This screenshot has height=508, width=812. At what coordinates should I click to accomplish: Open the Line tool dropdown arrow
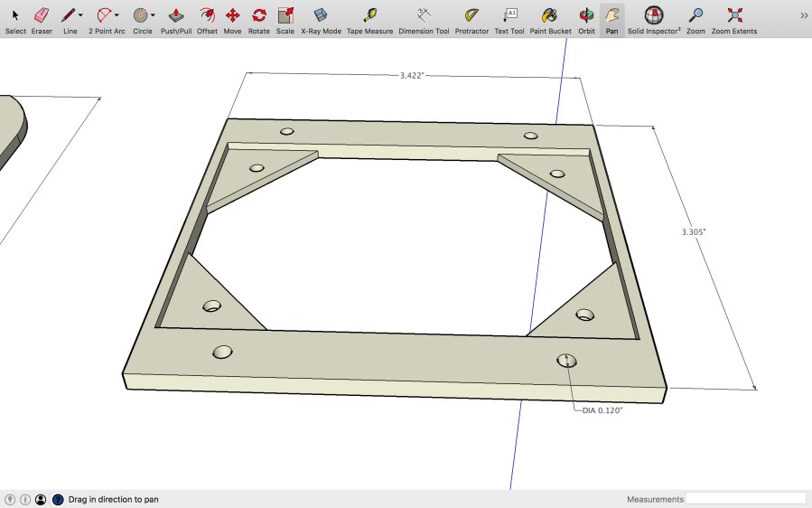(x=80, y=15)
